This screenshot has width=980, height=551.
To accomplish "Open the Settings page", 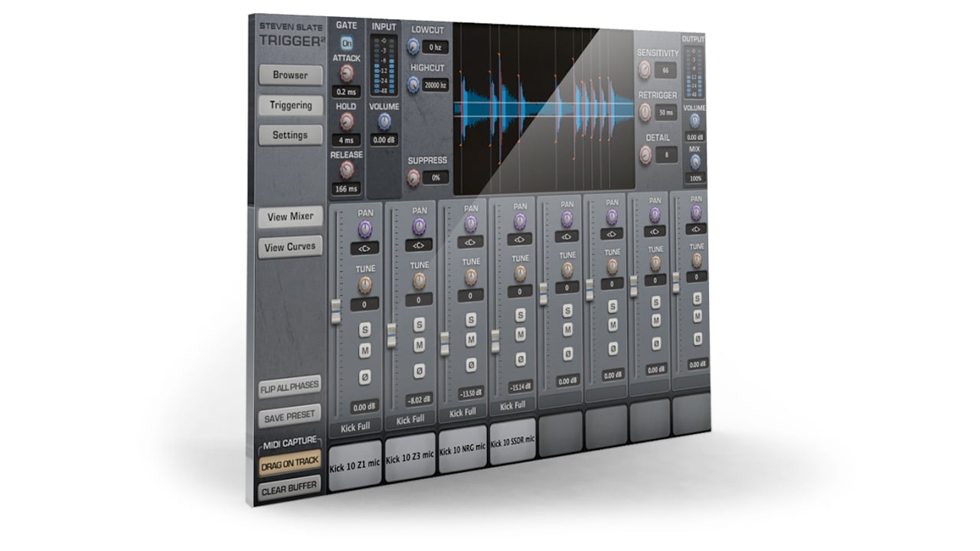I will click(290, 135).
